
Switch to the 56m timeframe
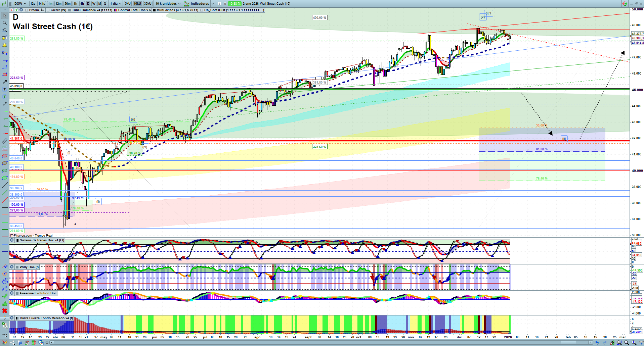[x=68, y=4]
